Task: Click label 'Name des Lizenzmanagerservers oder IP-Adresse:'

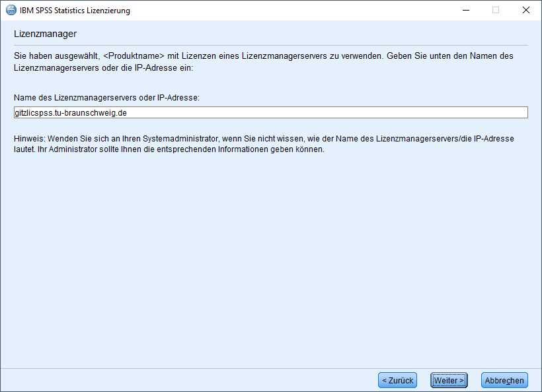Action: pos(107,98)
